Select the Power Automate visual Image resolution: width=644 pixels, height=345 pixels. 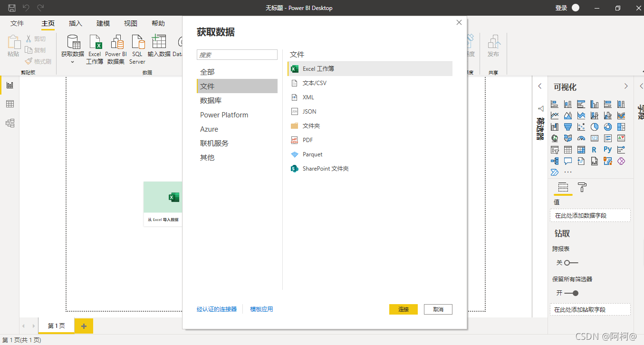(555, 172)
